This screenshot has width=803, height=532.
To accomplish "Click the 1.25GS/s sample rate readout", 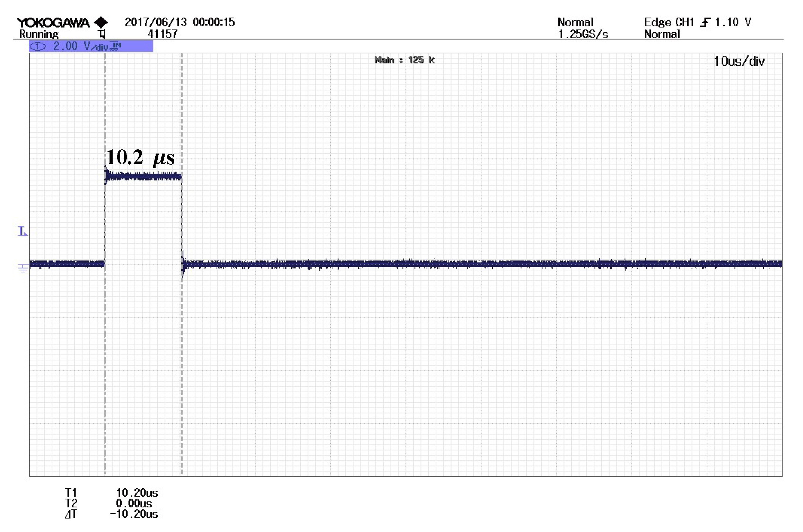I will pyautogui.click(x=583, y=34).
